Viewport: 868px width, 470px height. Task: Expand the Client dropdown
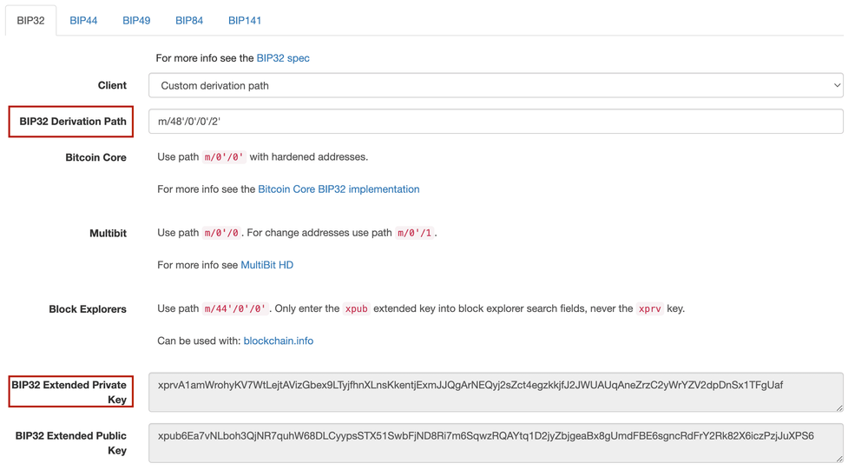(495, 85)
